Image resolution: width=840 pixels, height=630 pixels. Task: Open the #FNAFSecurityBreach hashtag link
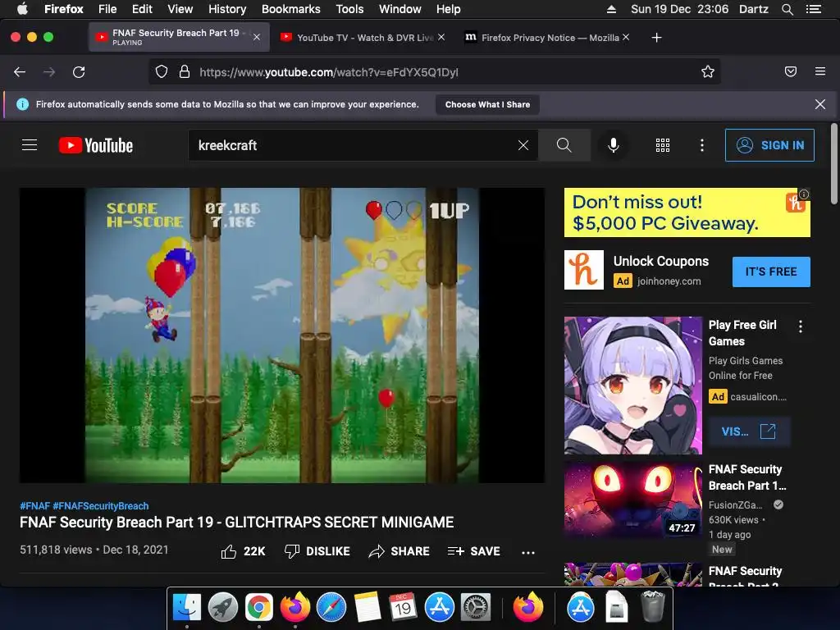coord(101,505)
